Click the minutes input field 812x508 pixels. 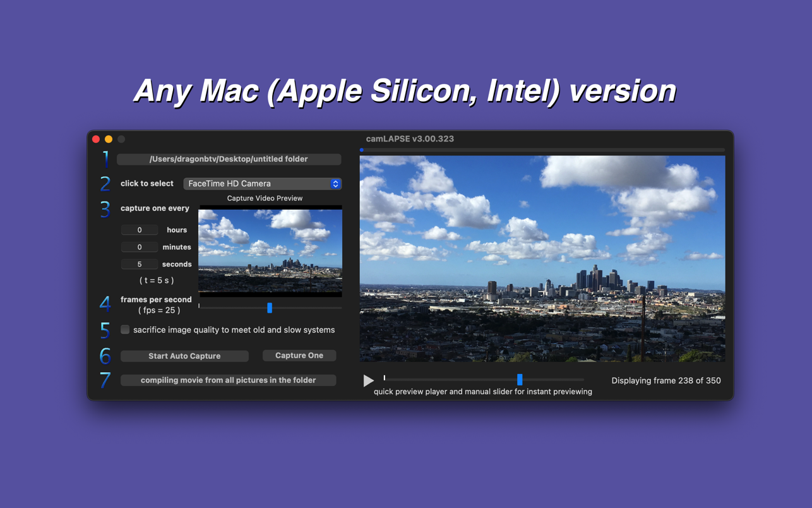140,247
